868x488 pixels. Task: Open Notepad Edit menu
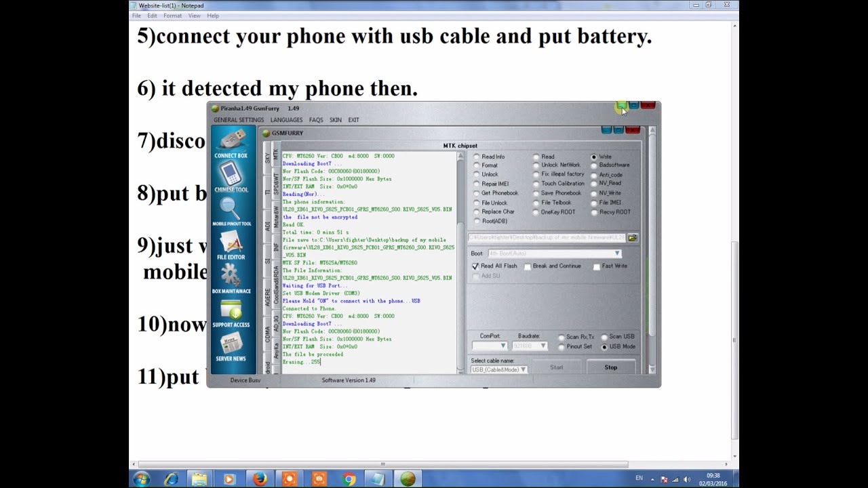(x=152, y=16)
